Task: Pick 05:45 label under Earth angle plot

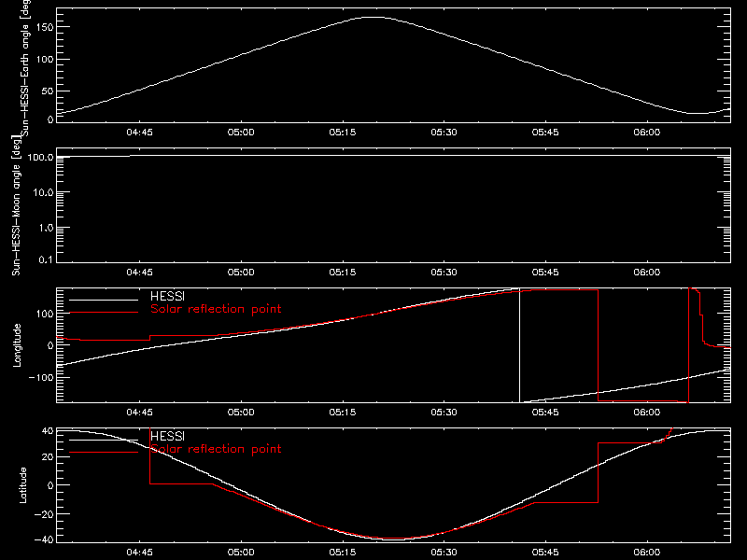Action: (545, 133)
